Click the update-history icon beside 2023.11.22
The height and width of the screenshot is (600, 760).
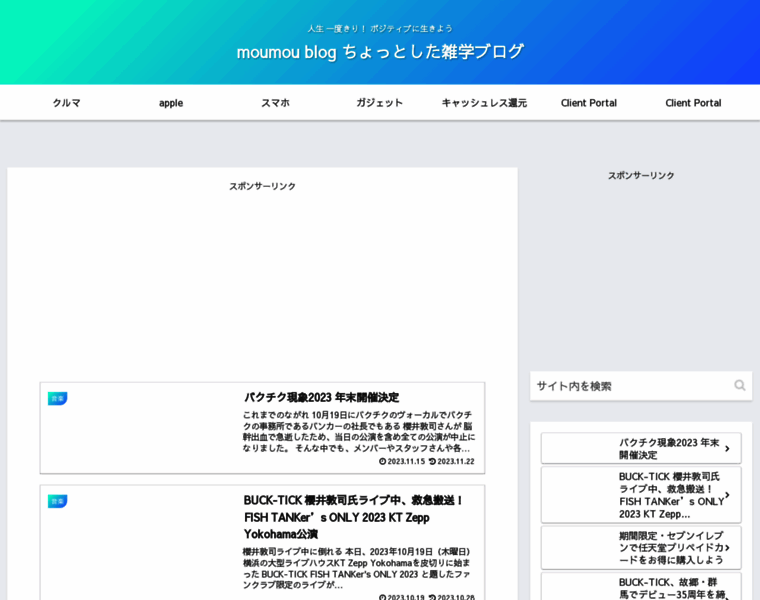(x=432, y=461)
